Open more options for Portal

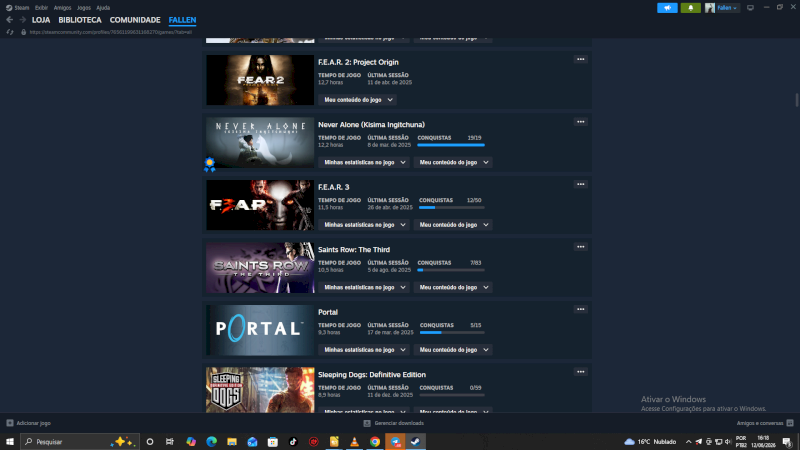[x=581, y=309]
